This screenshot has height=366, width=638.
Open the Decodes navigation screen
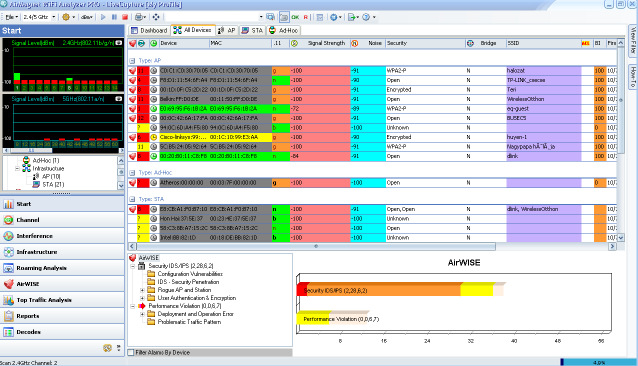(62, 332)
